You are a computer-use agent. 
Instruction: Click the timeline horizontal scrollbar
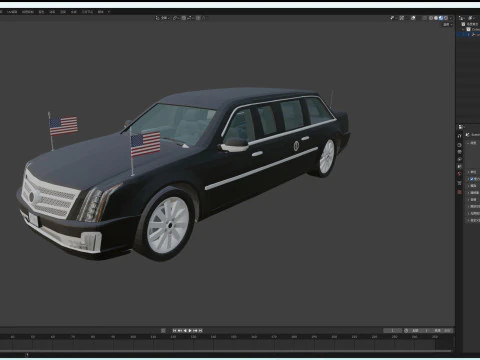227,352
